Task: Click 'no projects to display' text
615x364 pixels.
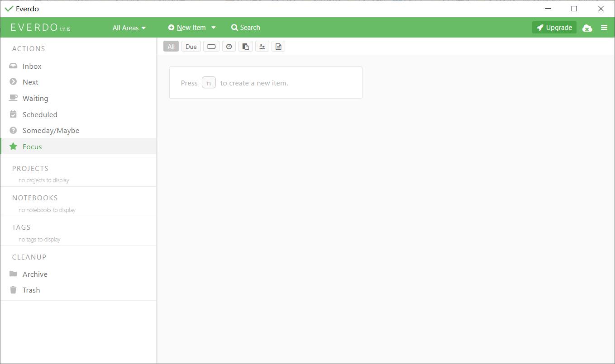Action: point(44,180)
